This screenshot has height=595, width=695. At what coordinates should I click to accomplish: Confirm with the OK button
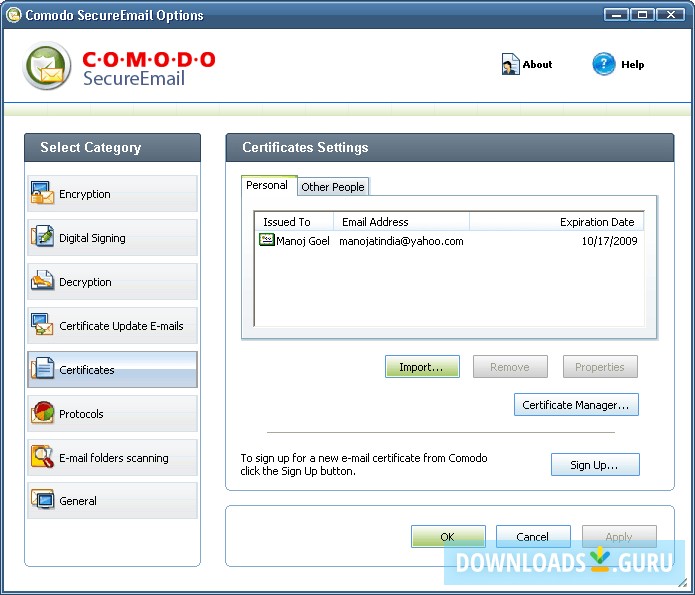pyautogui.click(x=448, y=536)
